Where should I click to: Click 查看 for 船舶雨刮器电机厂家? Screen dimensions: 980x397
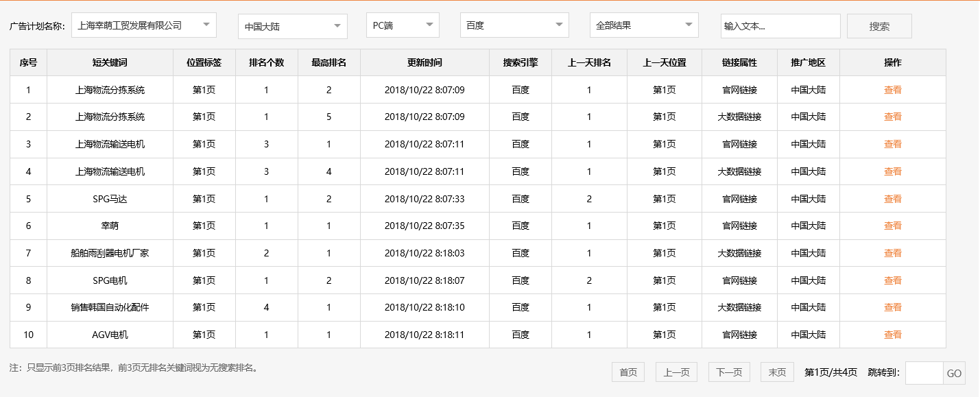[893, 253]
